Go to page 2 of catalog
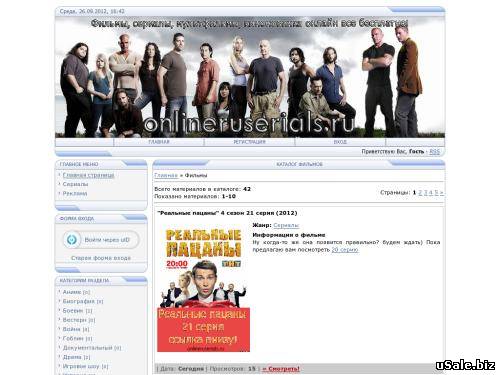The width and height of the screenshot is (500, 375). (420, 193)
